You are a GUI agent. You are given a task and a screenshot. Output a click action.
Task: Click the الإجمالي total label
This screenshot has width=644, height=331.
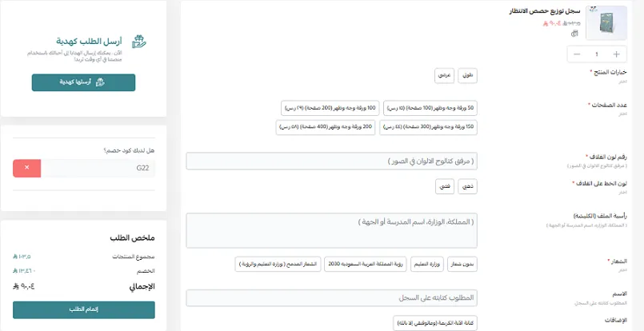point(142,287)
